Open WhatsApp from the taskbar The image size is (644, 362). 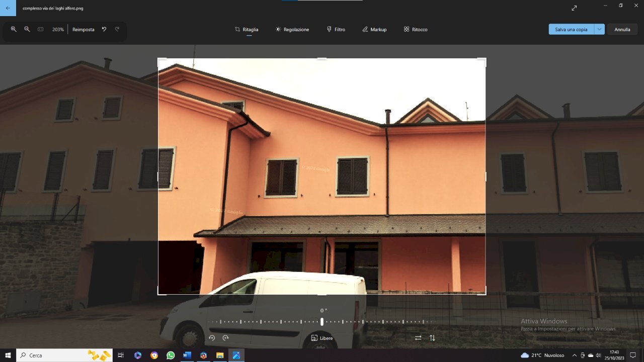(x=171, y=355)
